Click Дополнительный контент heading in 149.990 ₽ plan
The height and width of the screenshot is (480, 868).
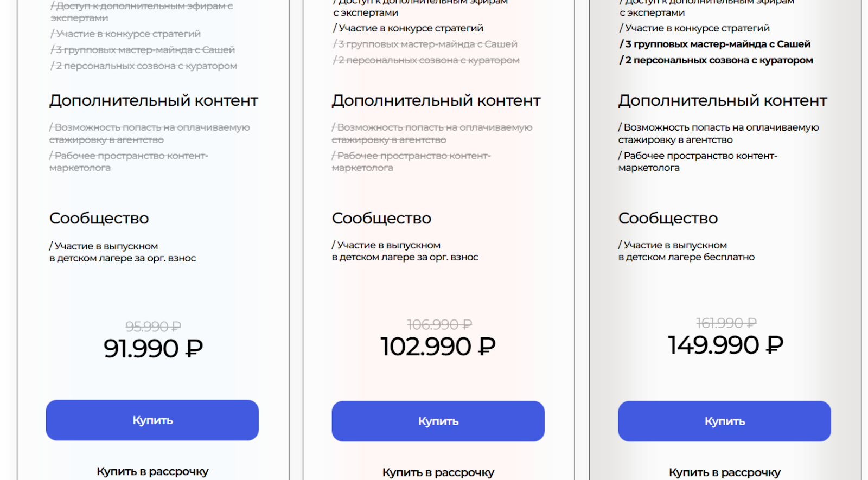coord(722,100)
